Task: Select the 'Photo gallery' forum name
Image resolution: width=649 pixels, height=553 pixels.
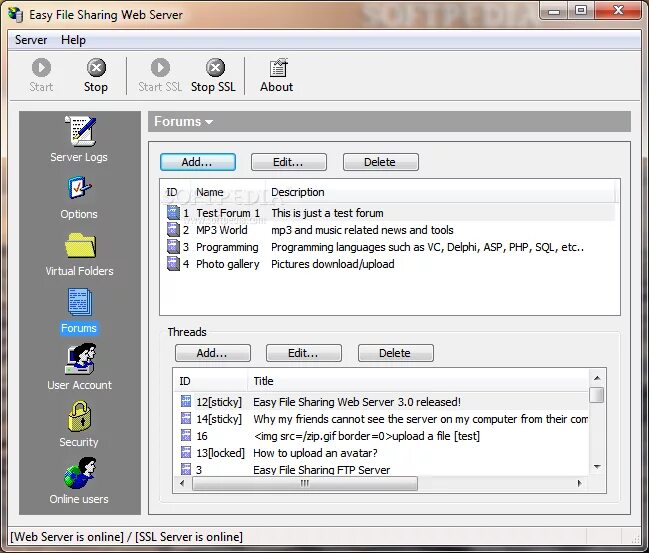Action: click(x=228, y=264)
